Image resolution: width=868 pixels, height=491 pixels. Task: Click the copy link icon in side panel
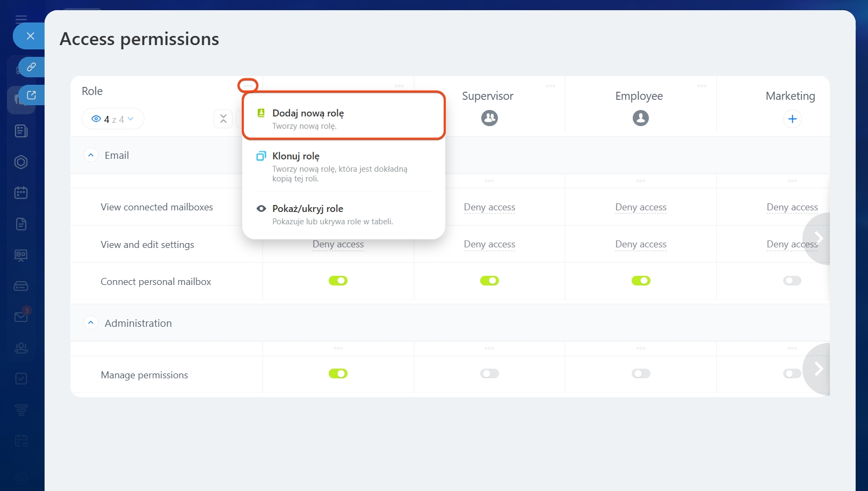click(31, 67)
